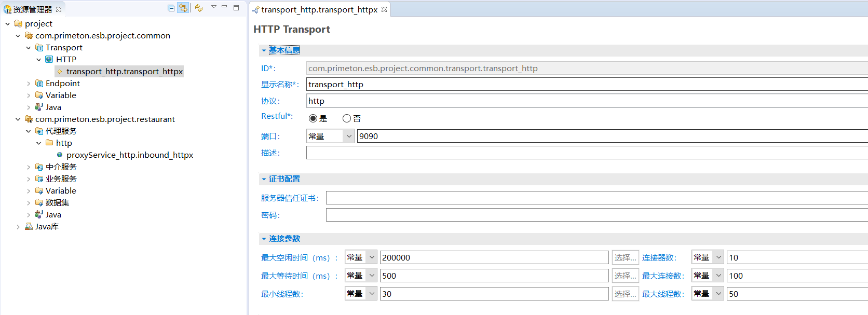Select the 是 radio button for Restful
Screen dimensions: 868x315
coord(313,118)
